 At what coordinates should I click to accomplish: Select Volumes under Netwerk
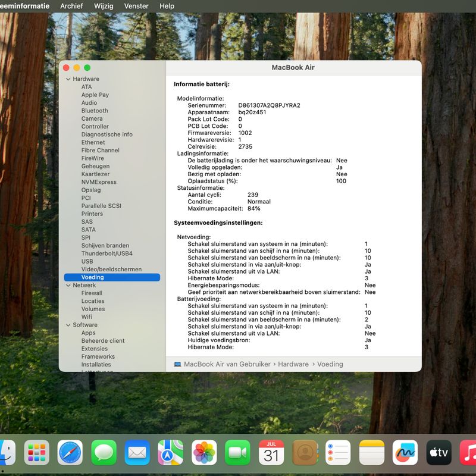pyautogui.click(x=93, y=309)
